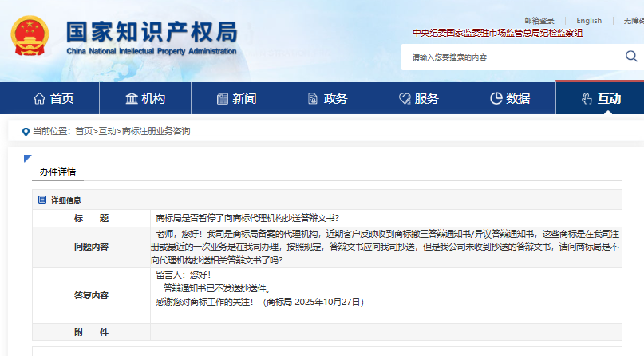Click 商标注册业务咨询 in the breadcrumb
Viewport: 644px width, 356px height.
tap(156, 131)
